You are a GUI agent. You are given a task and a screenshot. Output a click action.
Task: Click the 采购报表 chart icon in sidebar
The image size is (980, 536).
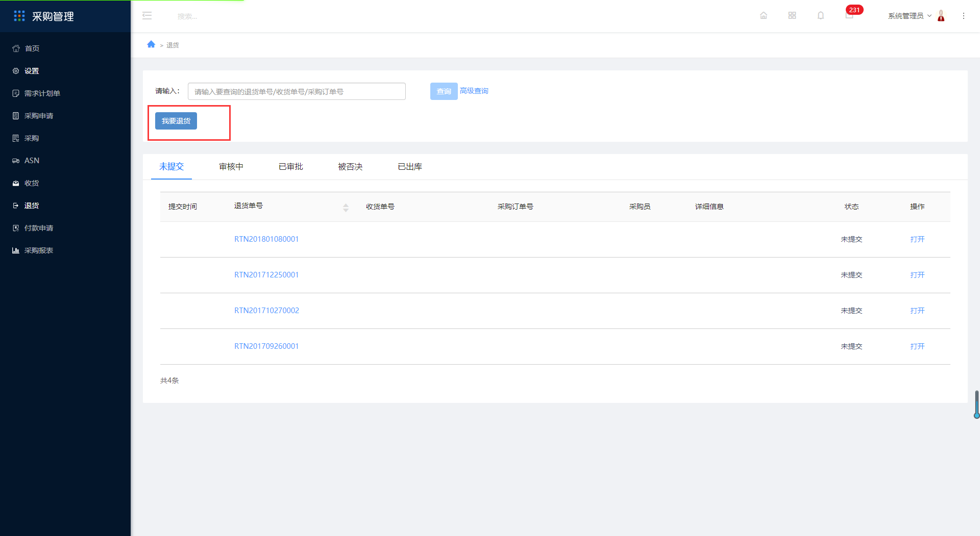coord(16,250)
